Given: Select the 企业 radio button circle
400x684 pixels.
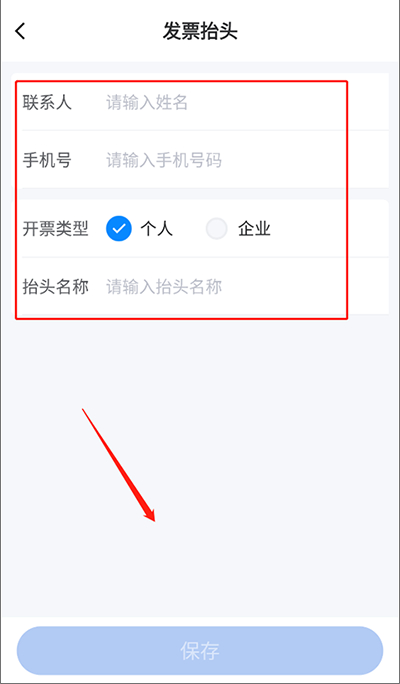Looking at the screenshot, I should point(217,229).
